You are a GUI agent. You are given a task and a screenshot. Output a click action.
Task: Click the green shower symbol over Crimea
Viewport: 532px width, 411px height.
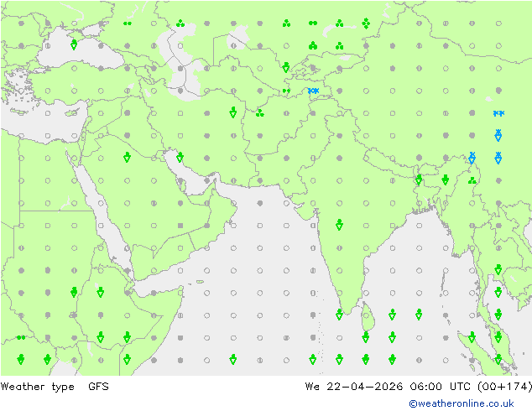tap(74, 44)
